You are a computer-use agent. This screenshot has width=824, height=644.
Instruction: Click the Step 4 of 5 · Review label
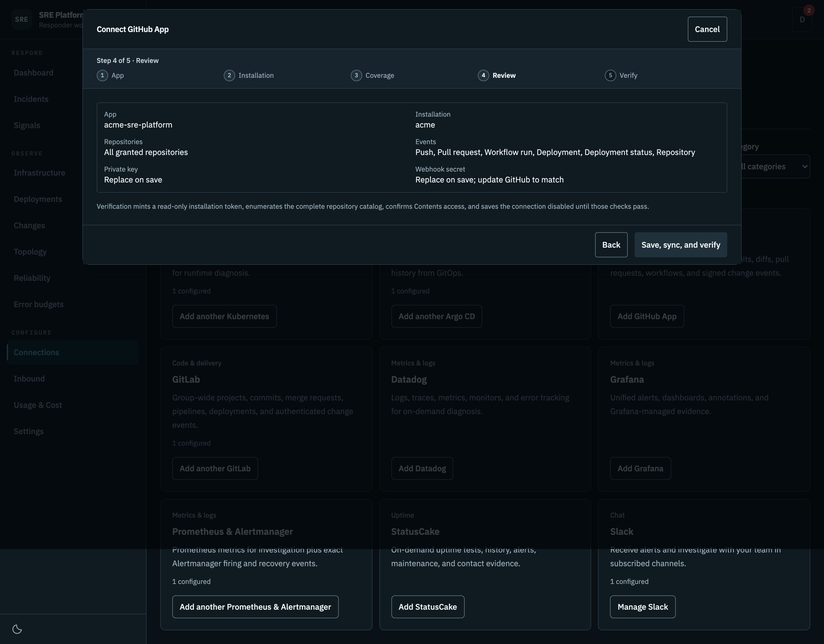[x=128, y=61]
